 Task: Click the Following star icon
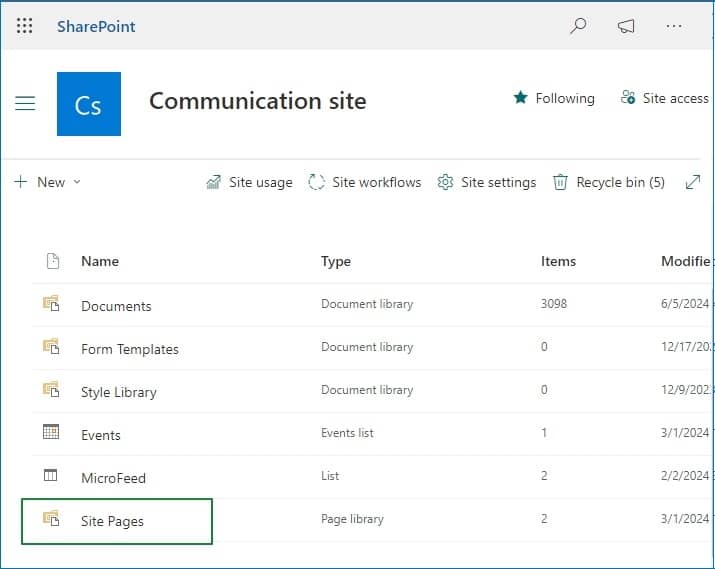(520, 98)
